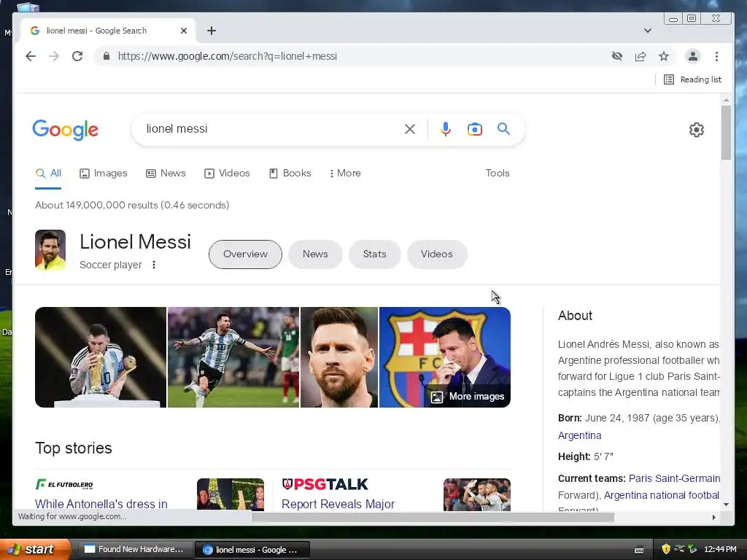The height and width of the screenshot is (560, 747).
Task: Click More images button
Action: [x=468, y=397]
